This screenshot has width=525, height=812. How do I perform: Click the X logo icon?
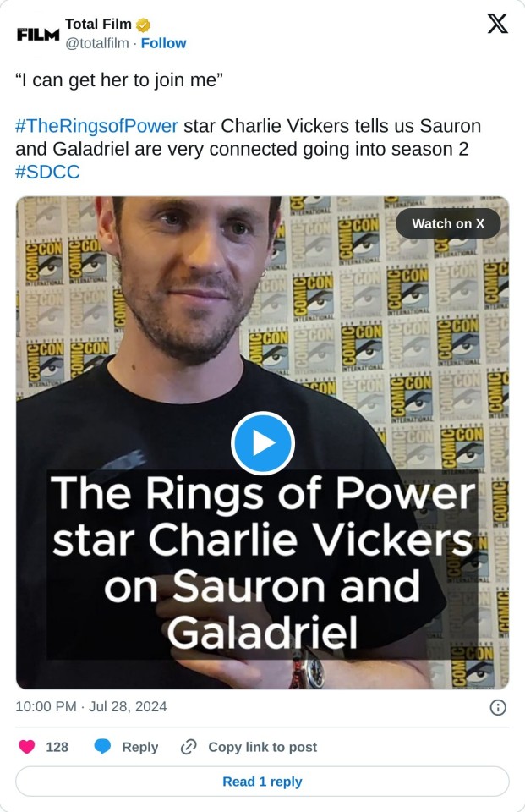coord(498,24)
